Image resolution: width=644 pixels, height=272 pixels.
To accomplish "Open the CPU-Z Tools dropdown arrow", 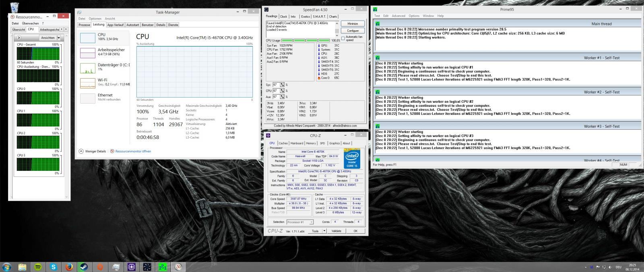I will pos(324,231).
